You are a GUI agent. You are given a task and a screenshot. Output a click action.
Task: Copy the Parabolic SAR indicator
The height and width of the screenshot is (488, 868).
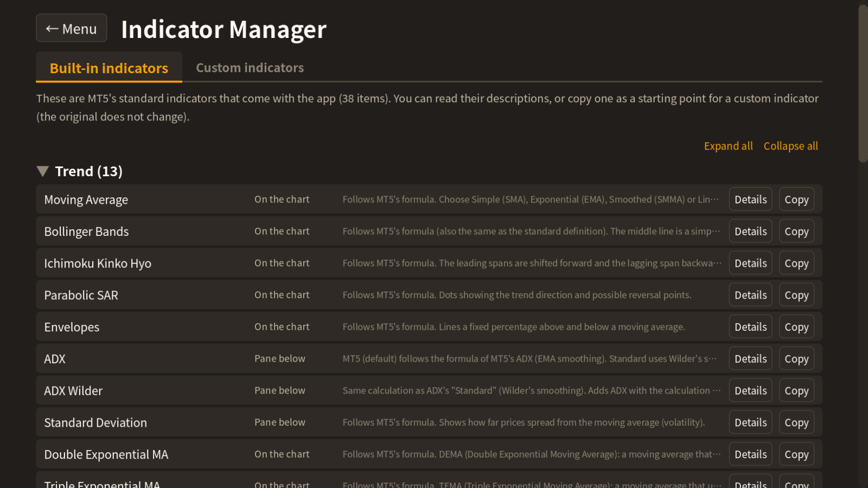(x=796, y=295)
